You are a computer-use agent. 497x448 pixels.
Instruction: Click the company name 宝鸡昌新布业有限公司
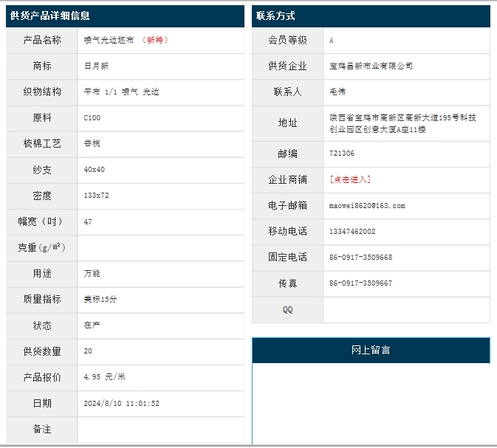point(371,66)
